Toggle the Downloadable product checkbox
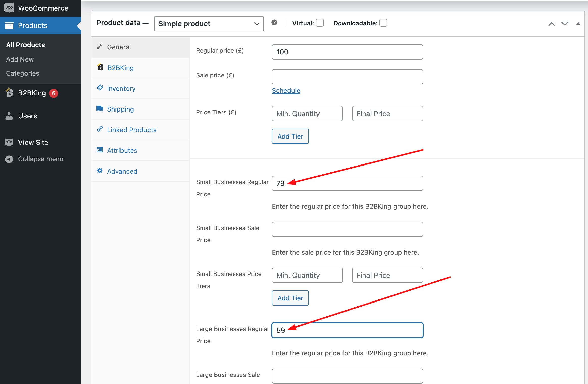The width and height of the screenshot is (588, 384). point(383,23)
